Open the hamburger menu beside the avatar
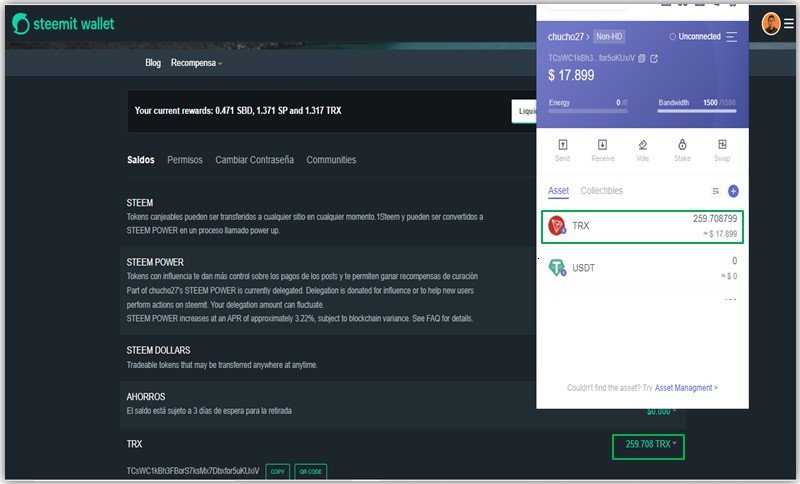Viewport: 800px width, 484px height. (789, 23)
